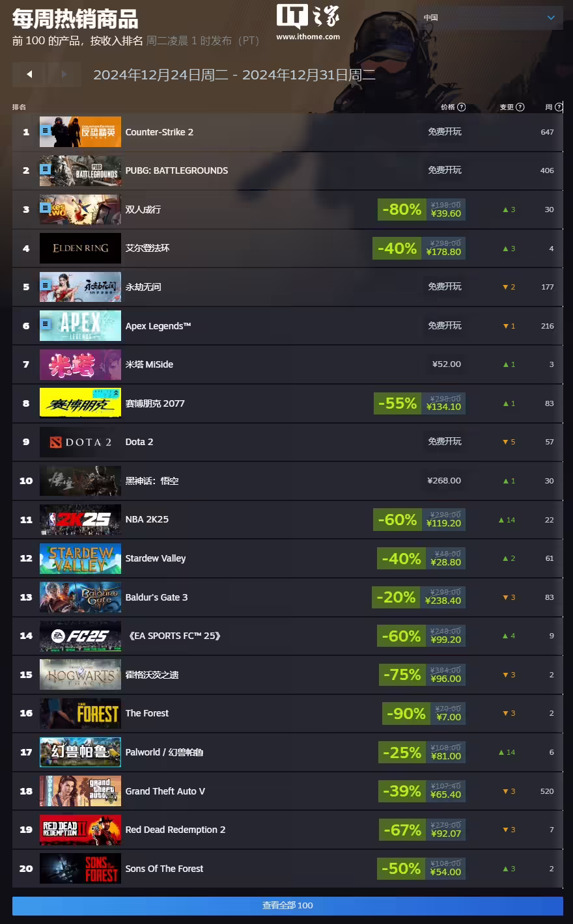Click the 排名 column header
Viewport: 573px width, 924px height.
tap(20, 107)
